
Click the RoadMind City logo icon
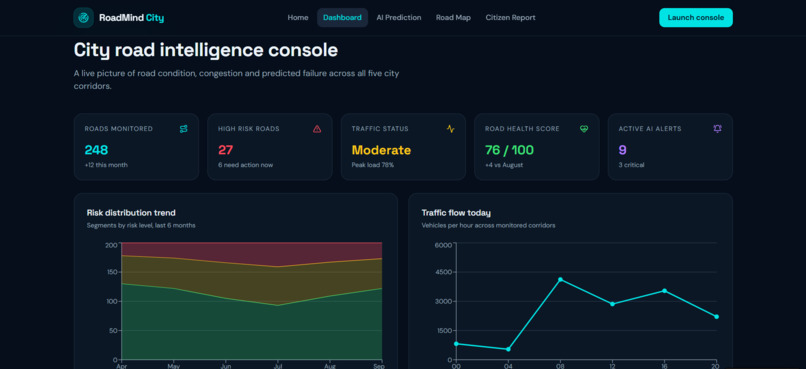tap(83, 17)
